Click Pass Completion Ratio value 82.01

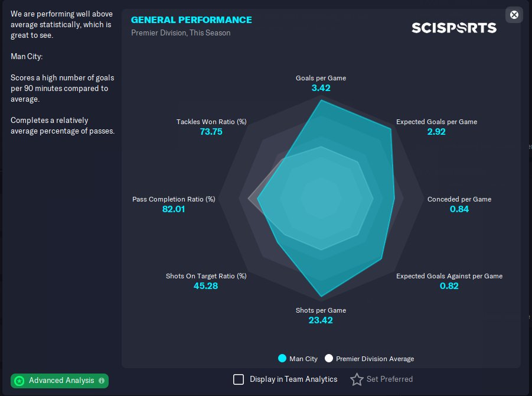(x=174, y=209)
